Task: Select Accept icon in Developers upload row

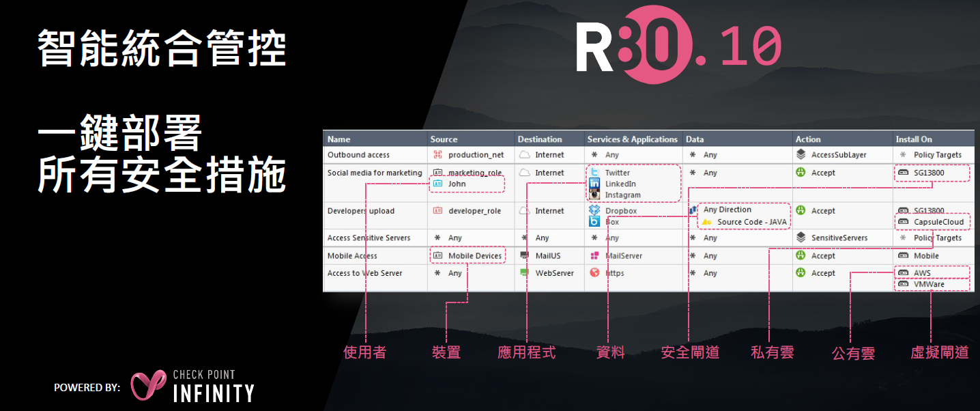Action: [801, 211]
